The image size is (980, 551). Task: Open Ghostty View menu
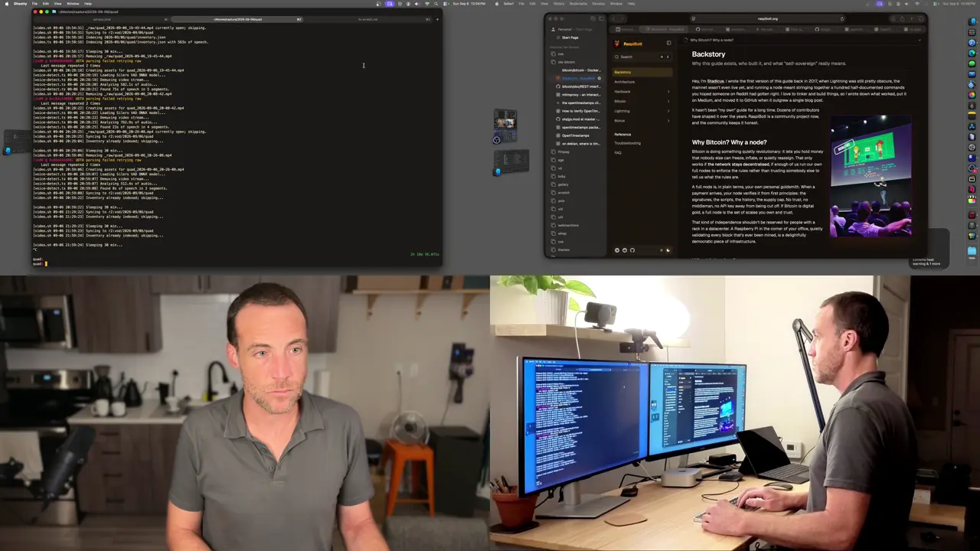pyautogui.click(x=57, y=4)
